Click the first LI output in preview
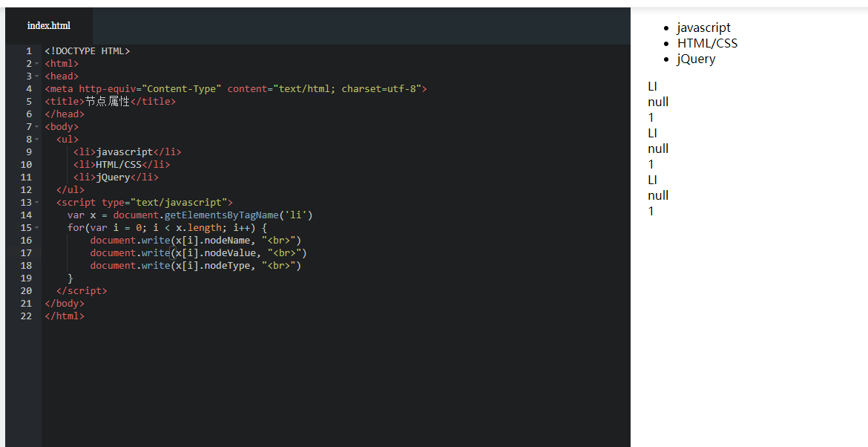The height and width of the screenshot is (447, 868). (x=652, y=86)
